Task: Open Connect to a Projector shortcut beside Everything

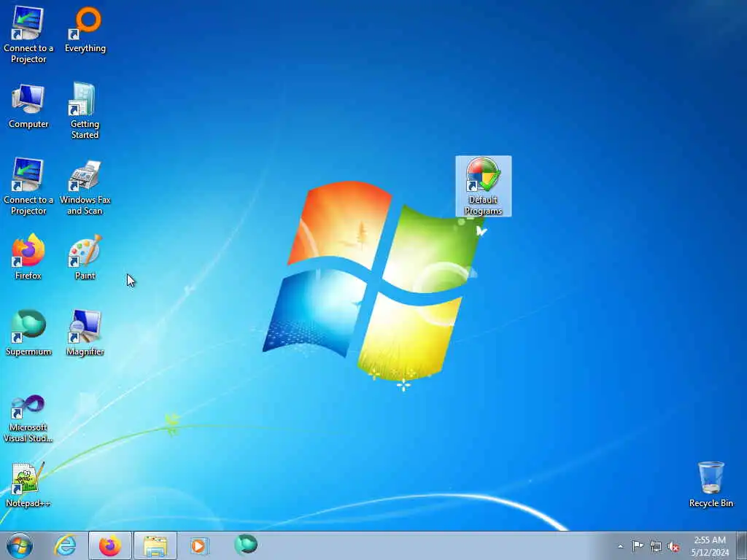Action: coord(28,34)
